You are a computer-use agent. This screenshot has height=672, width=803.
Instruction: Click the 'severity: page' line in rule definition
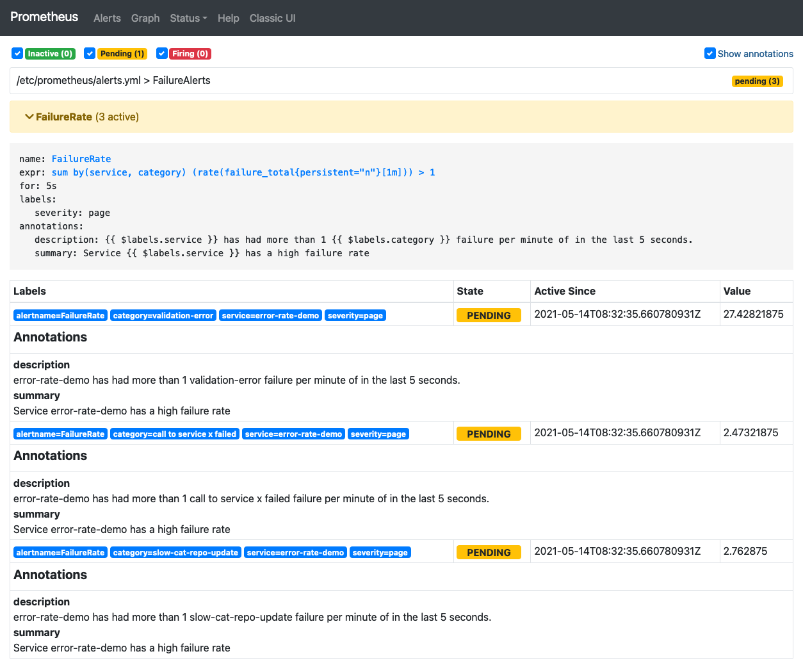click(x=72, y=213)
